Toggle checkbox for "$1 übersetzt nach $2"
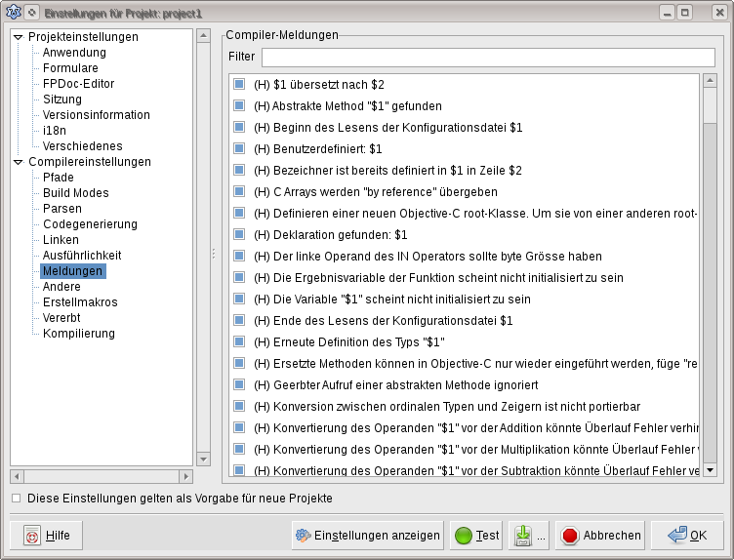 click(239, 85)
